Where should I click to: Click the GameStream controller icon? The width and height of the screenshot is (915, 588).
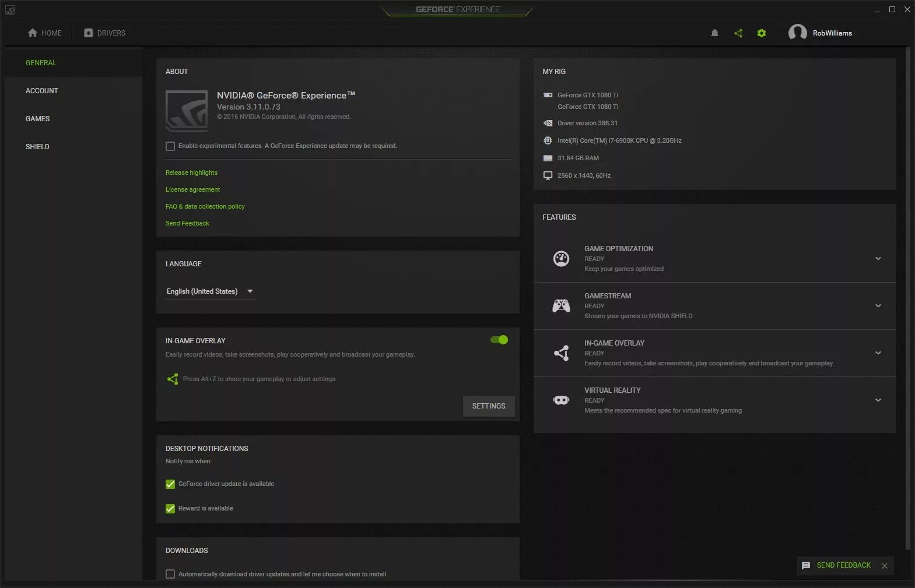pyautogui.click(x=561, y=305)
